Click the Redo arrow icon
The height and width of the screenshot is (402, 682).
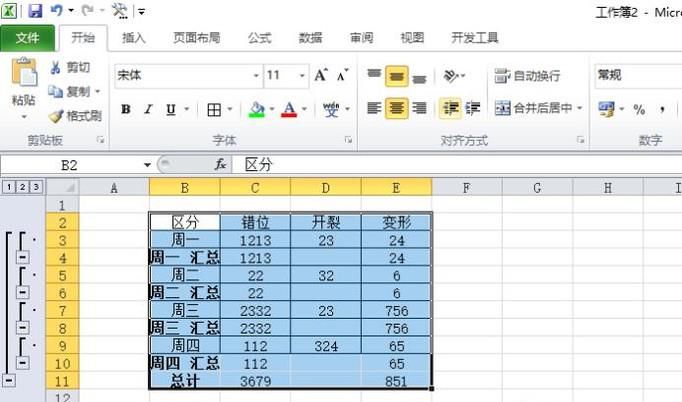(x=88, y=10)
